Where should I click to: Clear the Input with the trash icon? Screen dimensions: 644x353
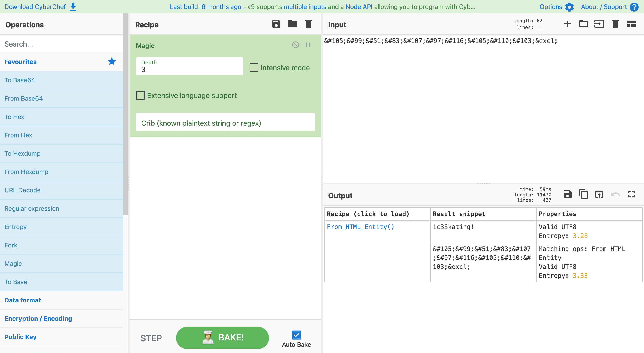tap(615, 24)
